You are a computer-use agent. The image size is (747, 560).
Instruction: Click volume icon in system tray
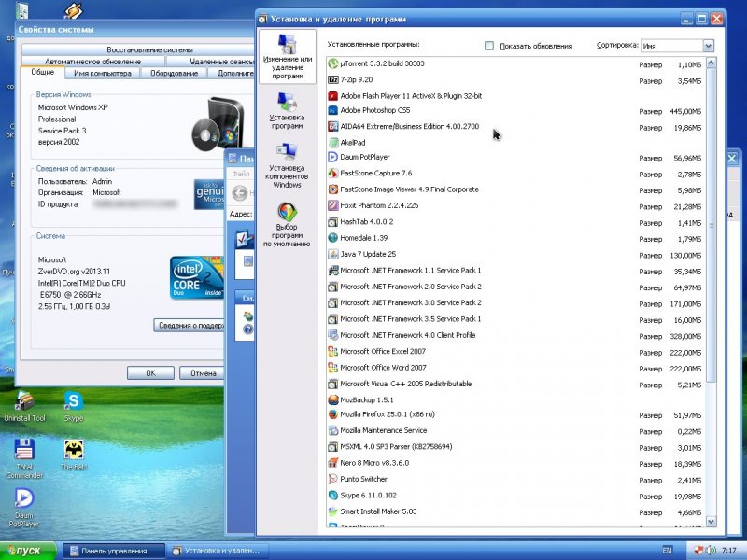pyautogui.click(x=711, y=551)
